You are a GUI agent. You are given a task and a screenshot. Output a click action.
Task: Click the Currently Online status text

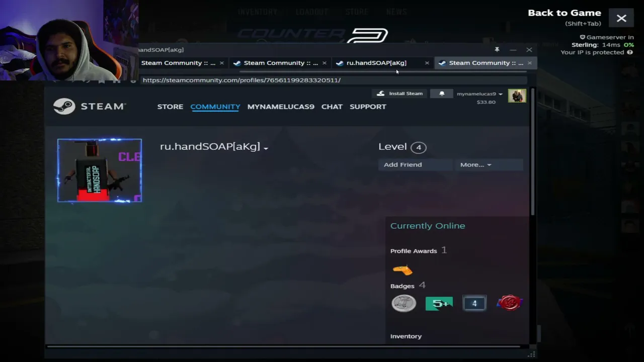pos(428,226)
